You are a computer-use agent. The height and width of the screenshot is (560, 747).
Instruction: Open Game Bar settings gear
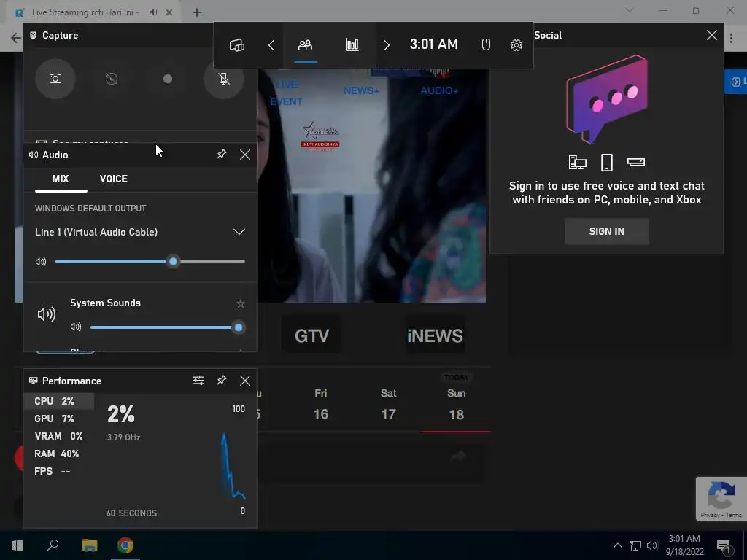point(516,45)
